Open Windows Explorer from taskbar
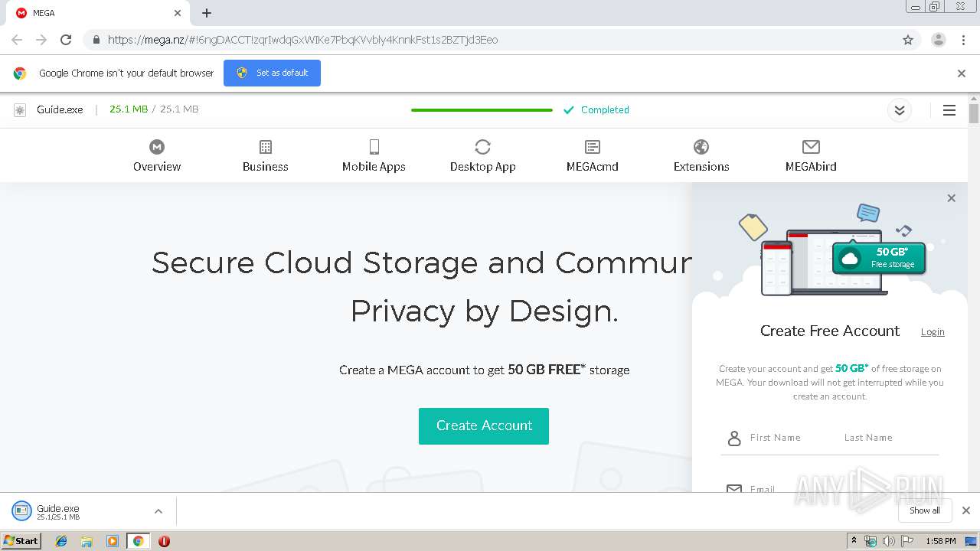The image size is (980, 551). [x=87, y=541]
